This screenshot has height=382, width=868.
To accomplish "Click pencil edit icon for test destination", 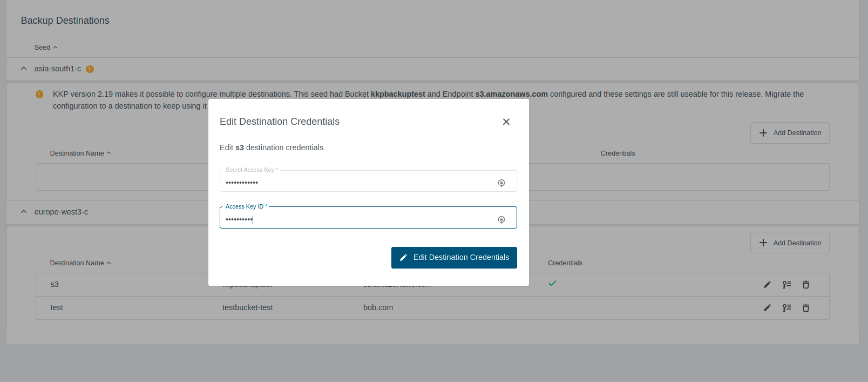I will click(x=767, y=308).
